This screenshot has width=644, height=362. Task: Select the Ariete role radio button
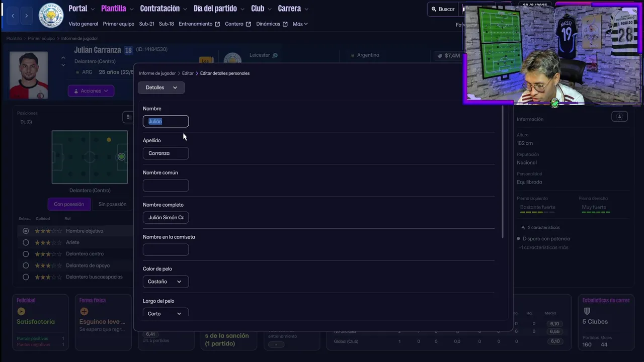click(x=26, y=242)
